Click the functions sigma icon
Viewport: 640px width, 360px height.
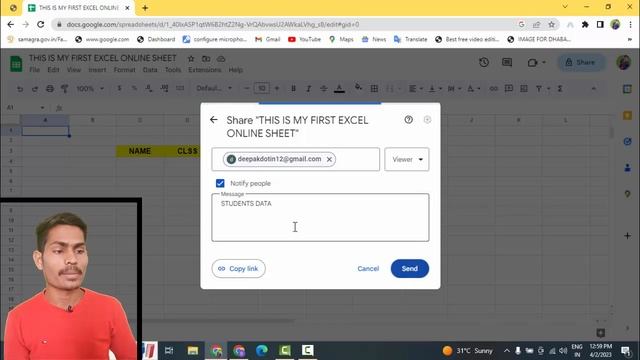pyautogui.click(x=560, y=89)
